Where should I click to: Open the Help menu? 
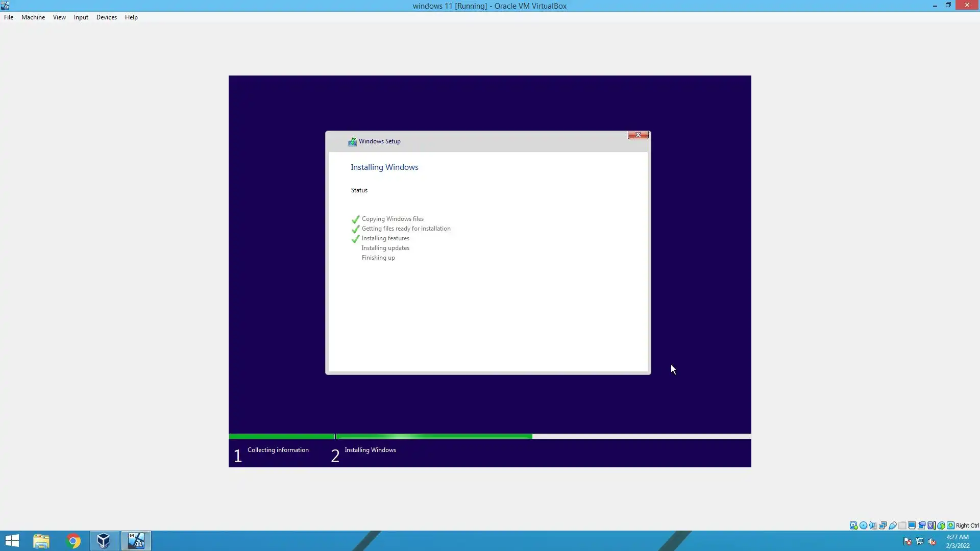pyautogui.click(x=131, y=17)
